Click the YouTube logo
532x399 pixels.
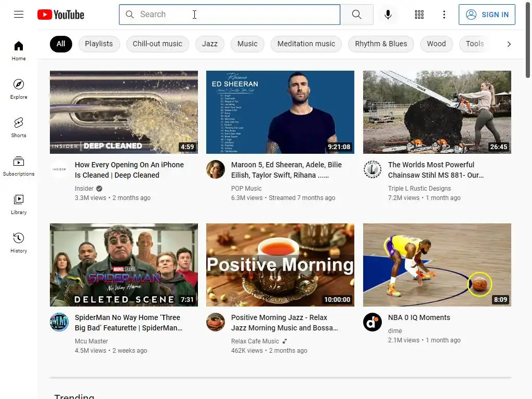61,15
